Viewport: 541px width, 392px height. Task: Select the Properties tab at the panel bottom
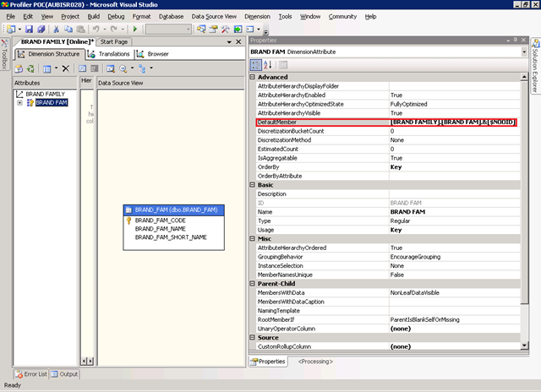click(268, 362)
